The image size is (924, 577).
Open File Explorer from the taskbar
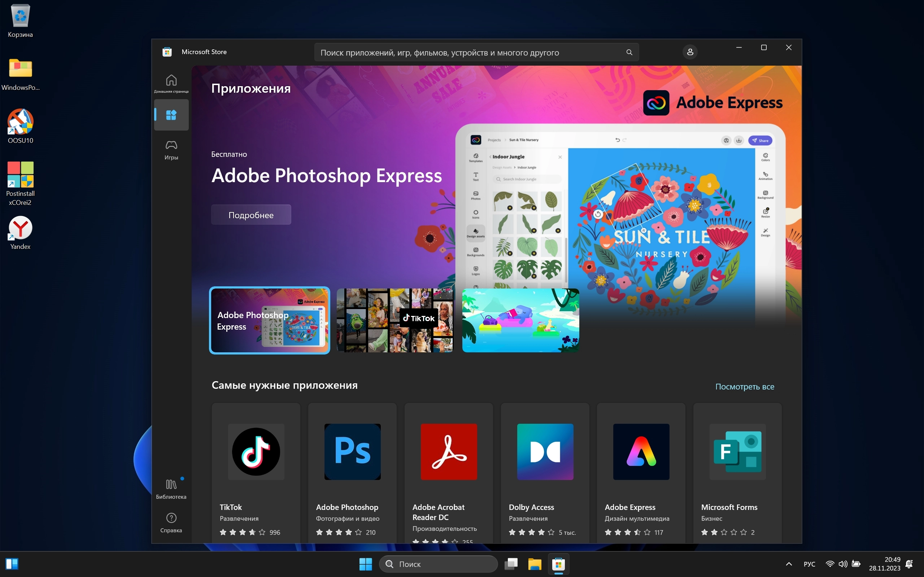click(535, 564)
